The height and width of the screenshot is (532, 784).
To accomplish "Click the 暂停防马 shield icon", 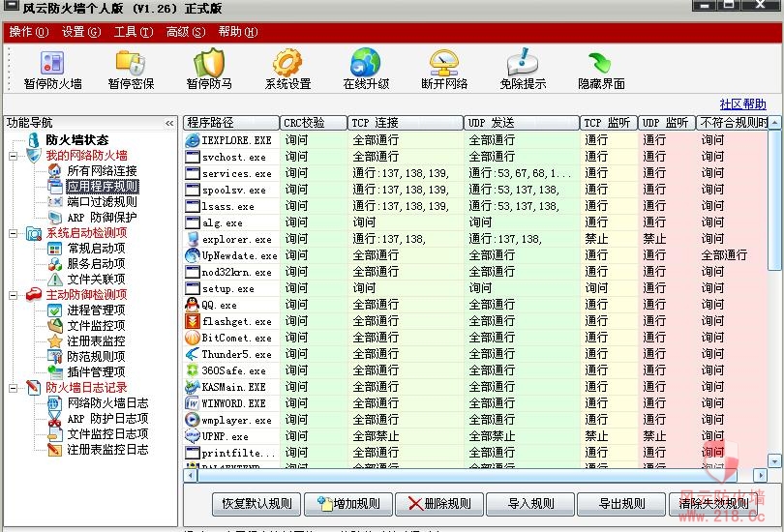I will (209, 63).
